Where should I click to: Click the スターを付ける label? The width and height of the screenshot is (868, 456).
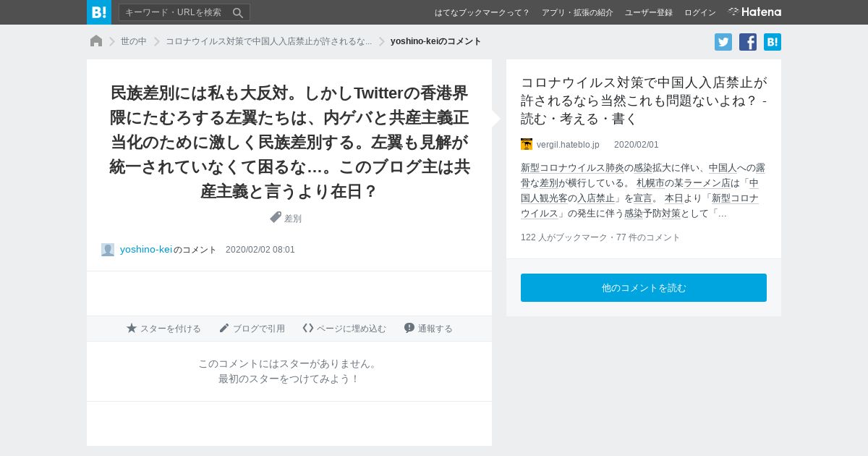[171, 329]
